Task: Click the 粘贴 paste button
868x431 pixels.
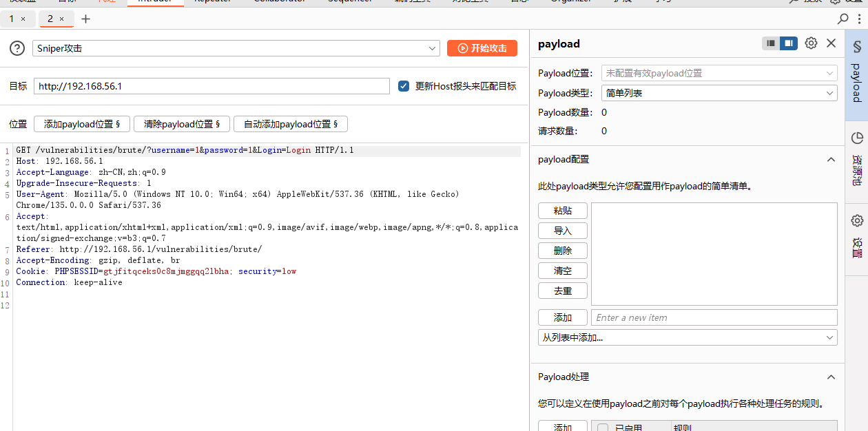Action: 563,211
